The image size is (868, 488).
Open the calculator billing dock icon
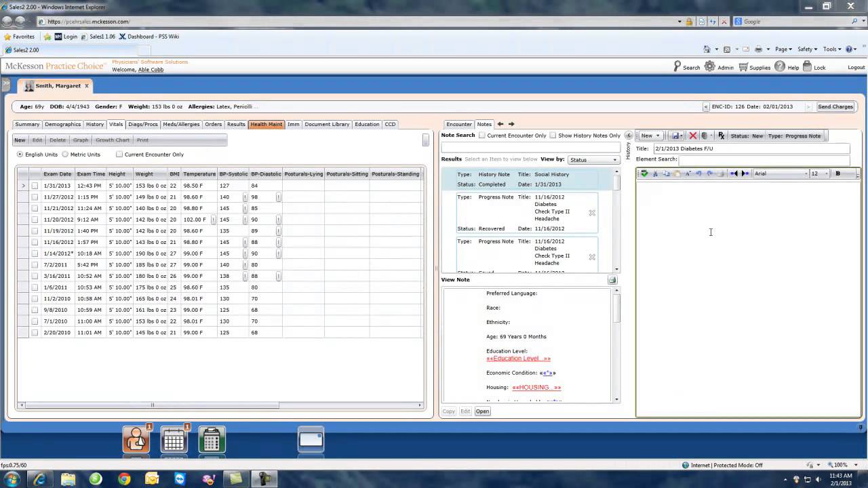pos(212,439)
